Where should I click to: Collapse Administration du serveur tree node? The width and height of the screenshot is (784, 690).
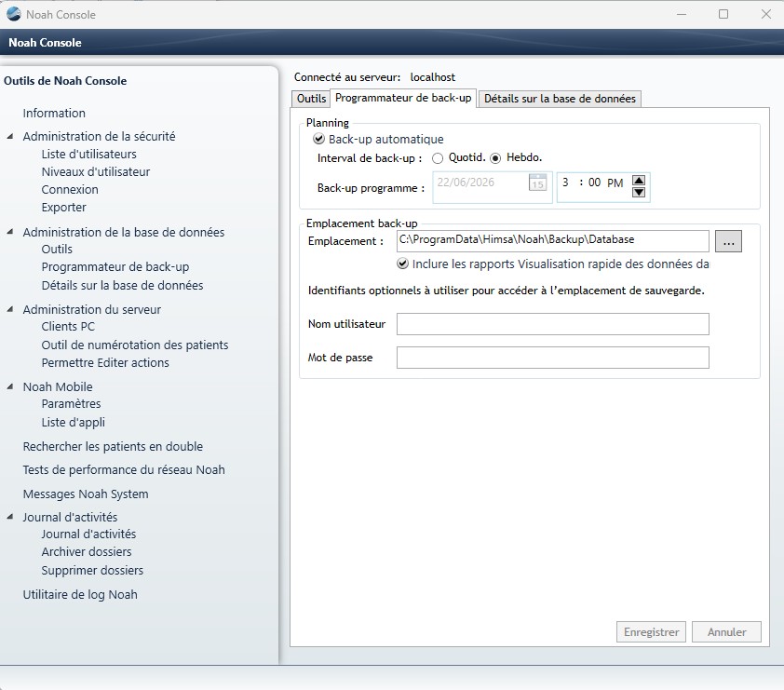(x=10, y=309)
